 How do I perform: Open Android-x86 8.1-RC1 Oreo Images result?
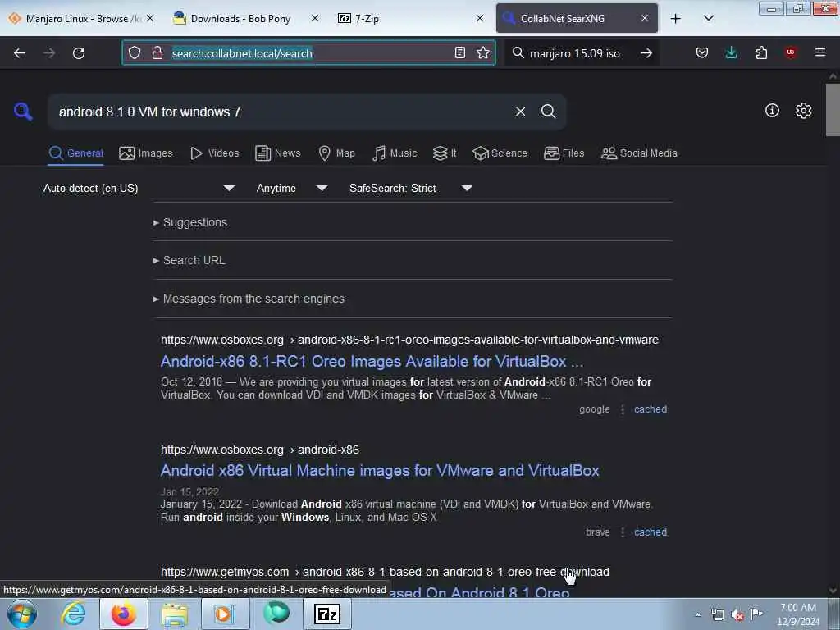pyautogui.click(x=372, y=362)
